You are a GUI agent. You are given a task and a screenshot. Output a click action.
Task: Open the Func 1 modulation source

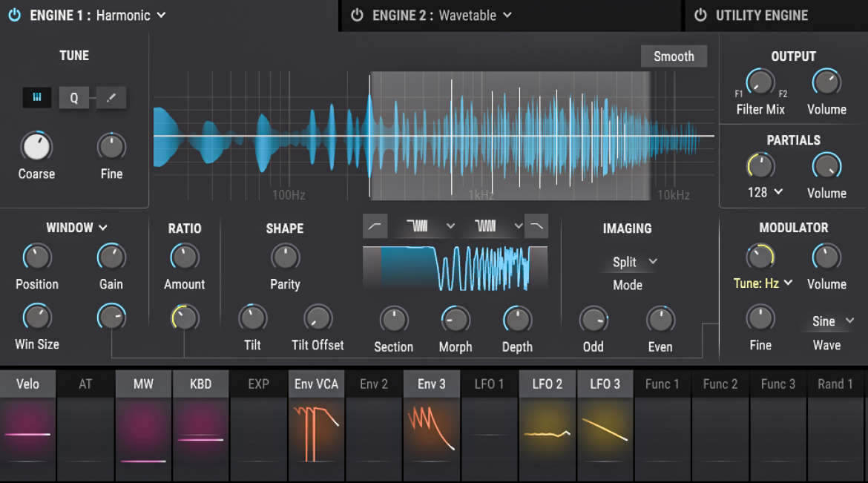tap(662, 384)
